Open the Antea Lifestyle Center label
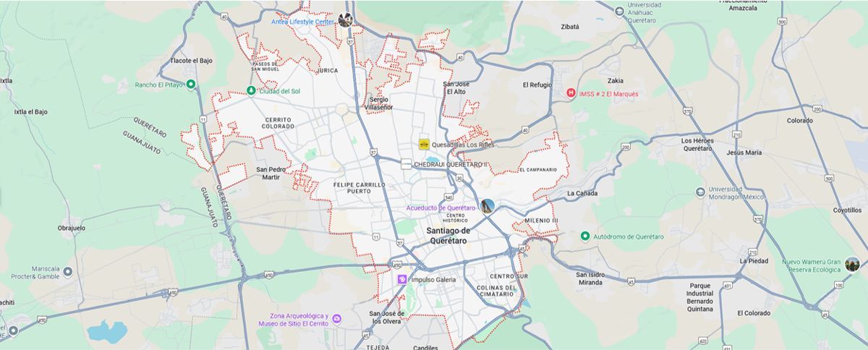Image resolution: width=868 pixels, height=350 pixels. [x=303, y=22]
